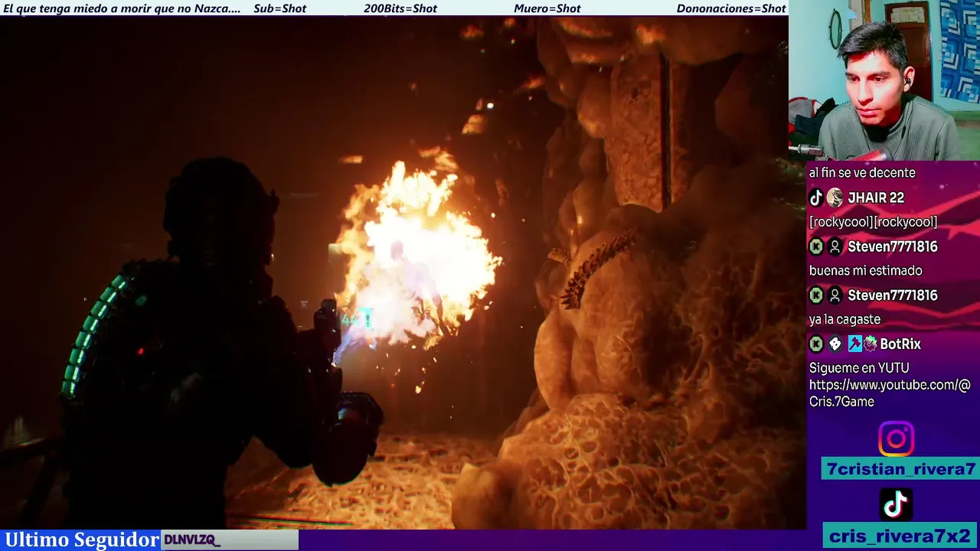Click the TikTok badge beside JHAIR 22
The width and height of the screenshot is (980, 551).
(816, 197)
